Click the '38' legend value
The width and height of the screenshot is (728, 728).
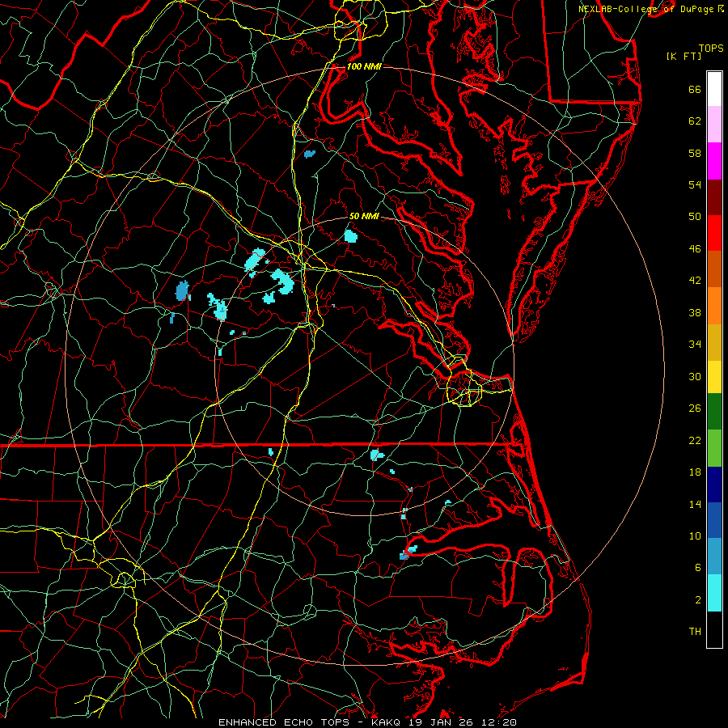(x=695, y=312)
